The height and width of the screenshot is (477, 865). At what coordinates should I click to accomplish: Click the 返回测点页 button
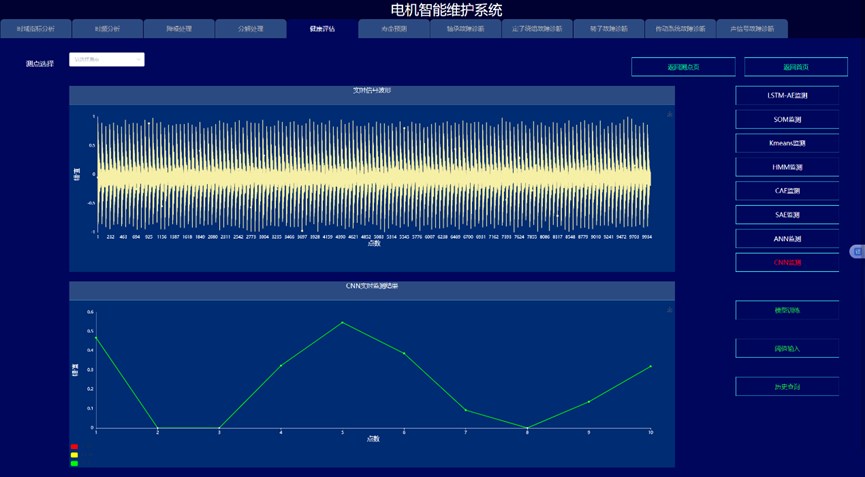coord(683,67)
